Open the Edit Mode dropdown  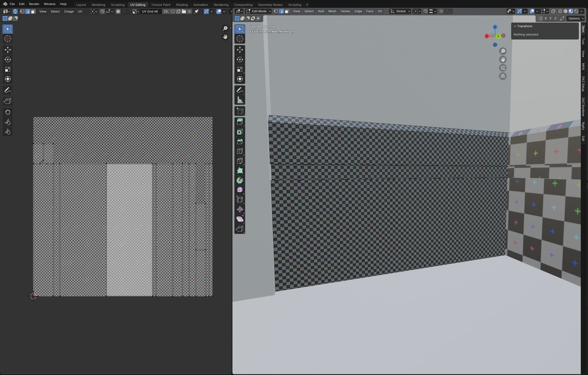click(x=259, y=11)
